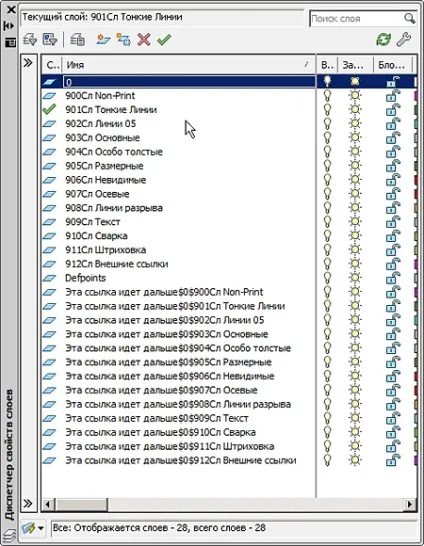Click the New Property Filter icon
Screen dimensions: 424x546
click(30, 39)
